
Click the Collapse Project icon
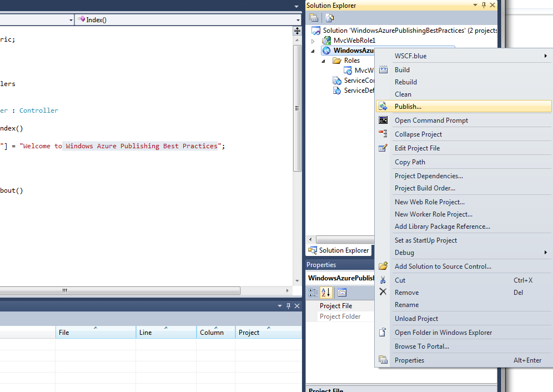click(x=383, y=134)
